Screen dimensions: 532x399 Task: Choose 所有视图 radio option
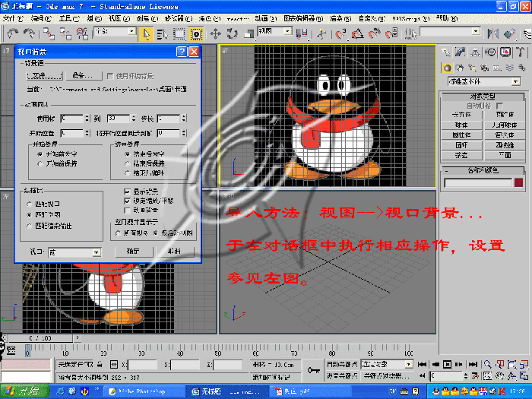(118, 233)
